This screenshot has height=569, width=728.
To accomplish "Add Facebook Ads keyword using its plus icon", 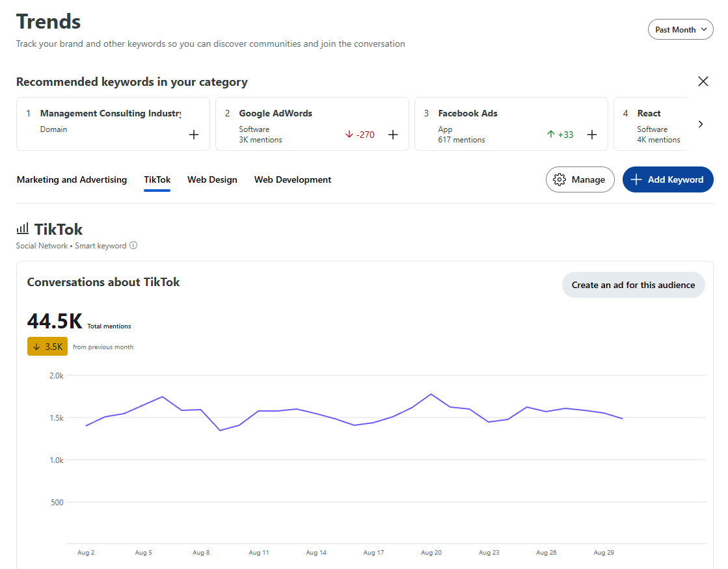I will pos(592,135).
